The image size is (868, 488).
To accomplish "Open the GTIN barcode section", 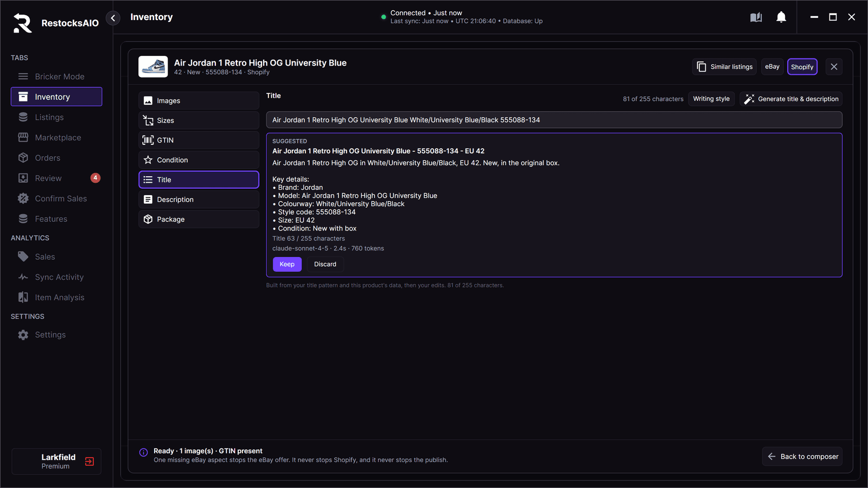I will coord(199,140).
